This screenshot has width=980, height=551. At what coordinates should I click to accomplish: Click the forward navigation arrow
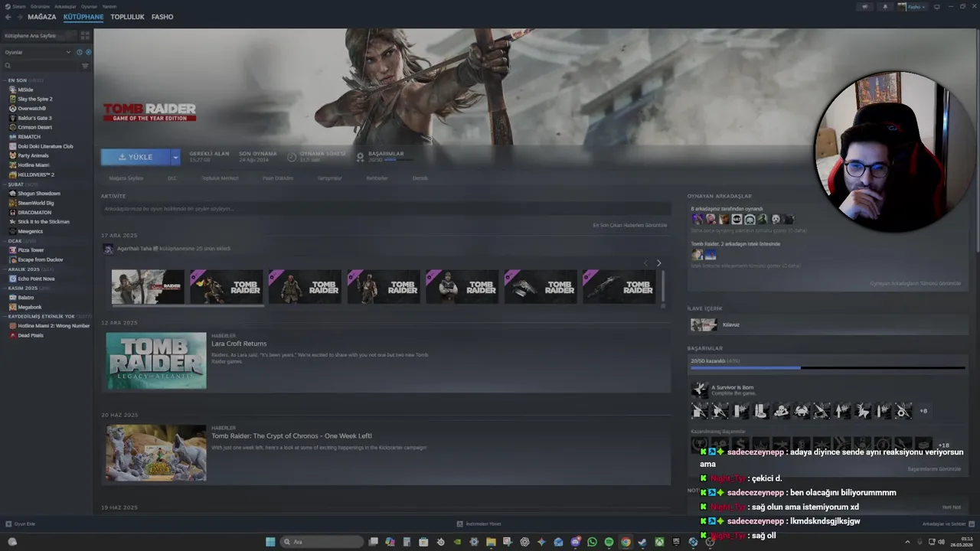coord(19,17)
